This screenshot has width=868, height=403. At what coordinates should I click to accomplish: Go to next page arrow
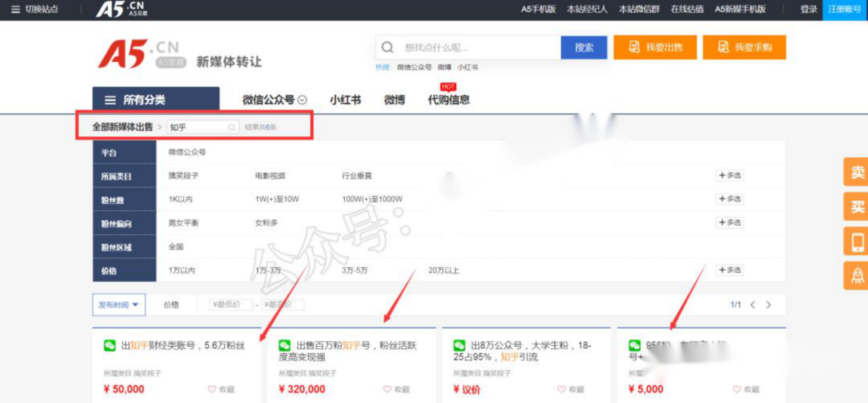coord(768,305)
